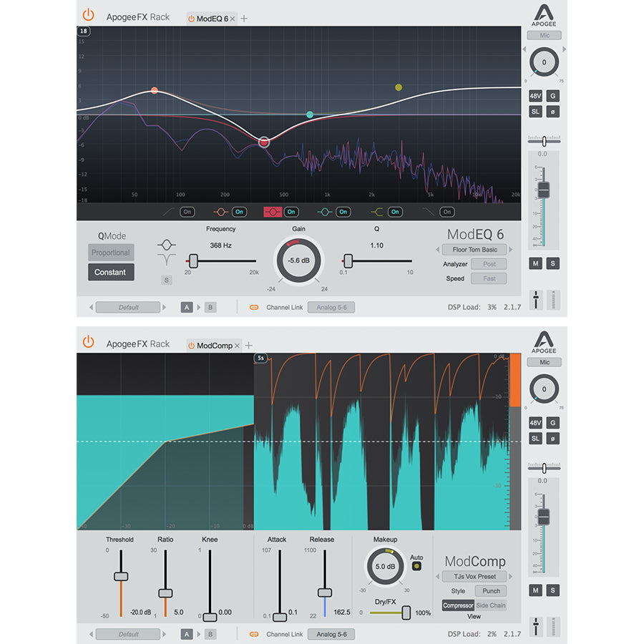Viewport: 644px width, 644px height.
Task: Enable 48V phantom power in the ModEQ channel strip
Action: pos(535,95)
